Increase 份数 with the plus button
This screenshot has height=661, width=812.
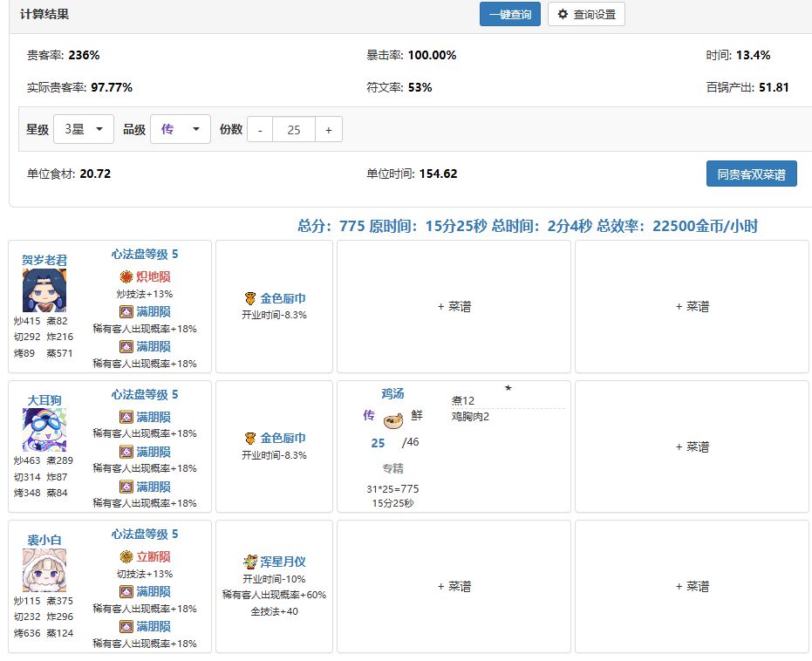[x=328, y=129]
